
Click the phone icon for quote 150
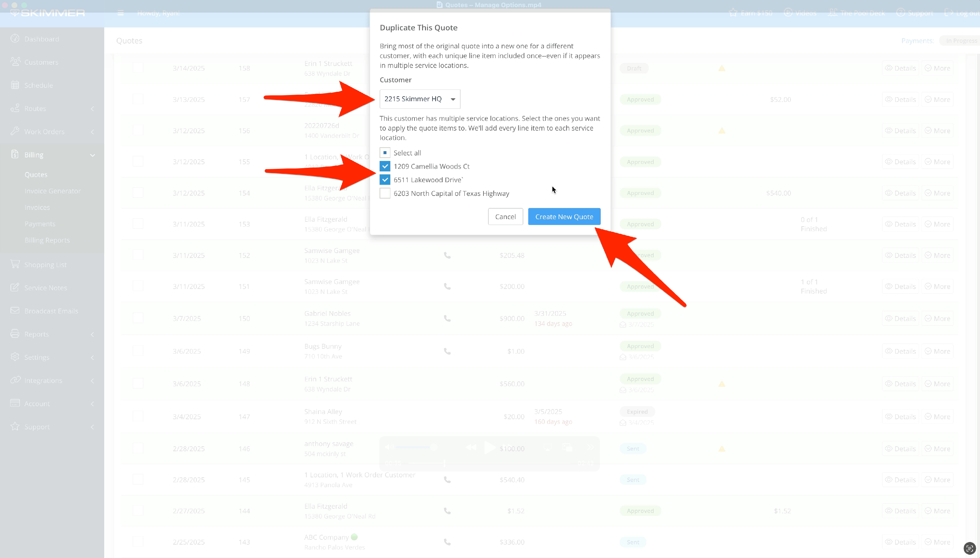pos(447,318)
